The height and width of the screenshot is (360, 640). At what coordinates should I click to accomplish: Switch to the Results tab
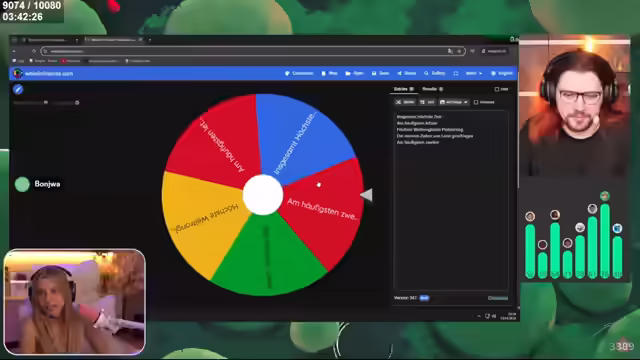pyautogui.click(x=433, y=89)
